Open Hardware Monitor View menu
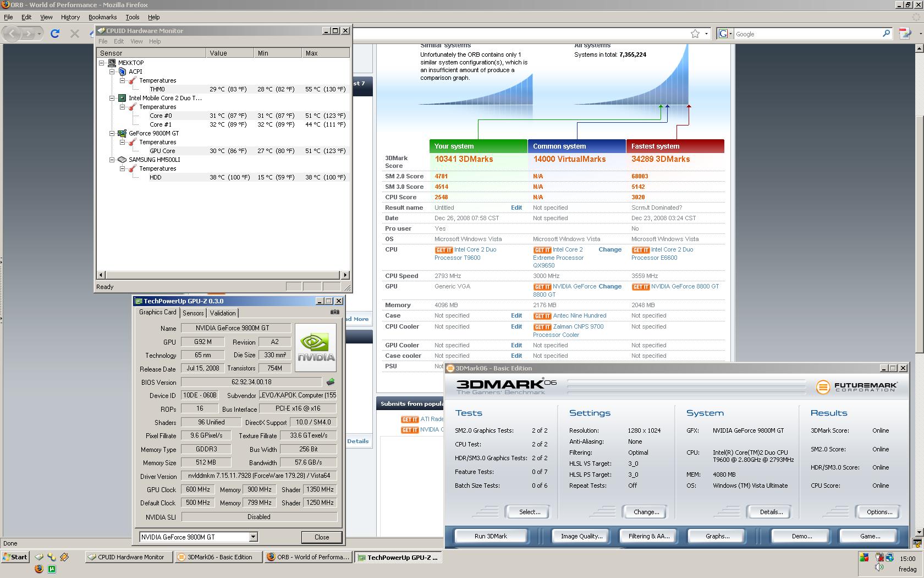The width and height of the screenshot is (924, 578). pyautogui.click(x=136, y=41)
